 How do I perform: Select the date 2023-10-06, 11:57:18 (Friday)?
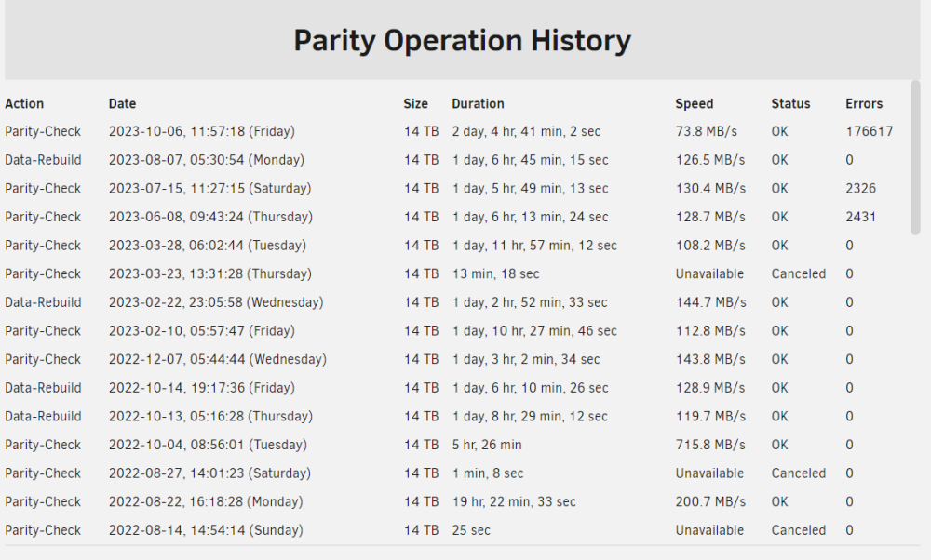pos(202,131)
